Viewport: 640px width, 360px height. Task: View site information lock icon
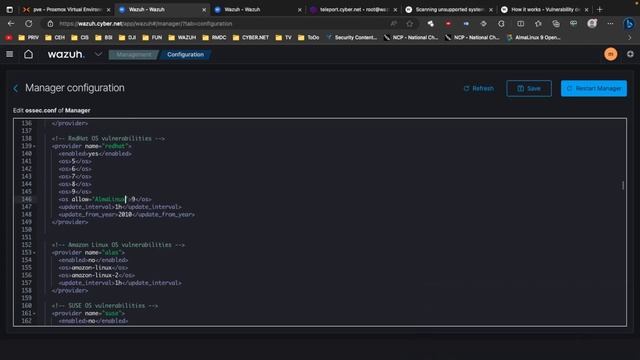click(50, 24)
